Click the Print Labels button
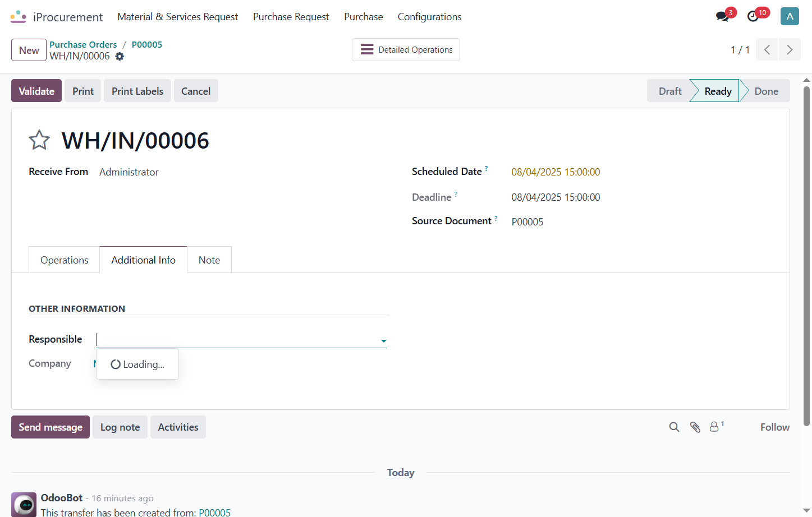Image resolution: width=812 pixels, height=517 pixels. (x=137, y=91)
